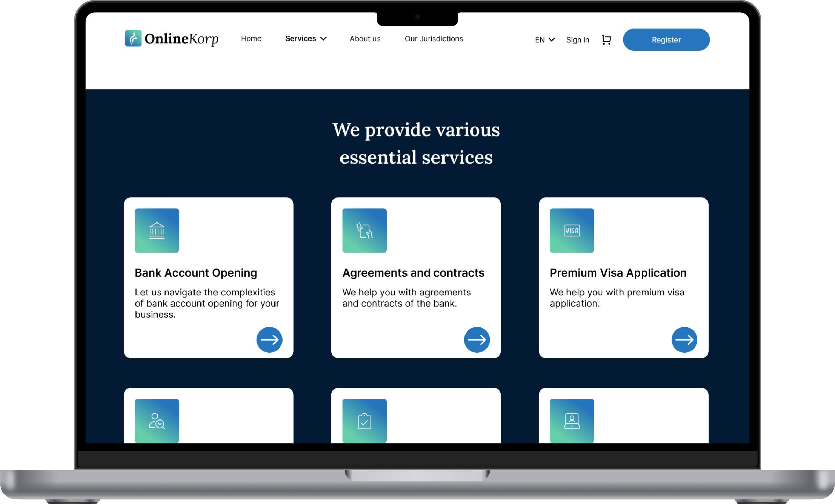The height and width of the screenshot is (504, 835).
Task: Click the agreements handshake icon tile
Action: coord(364,231)
